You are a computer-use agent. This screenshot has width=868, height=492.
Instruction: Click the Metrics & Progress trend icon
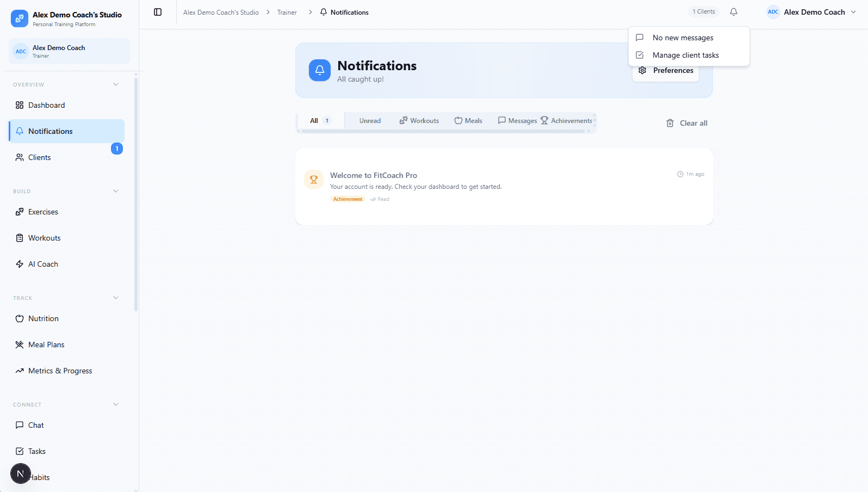click(x=20, y=371)
